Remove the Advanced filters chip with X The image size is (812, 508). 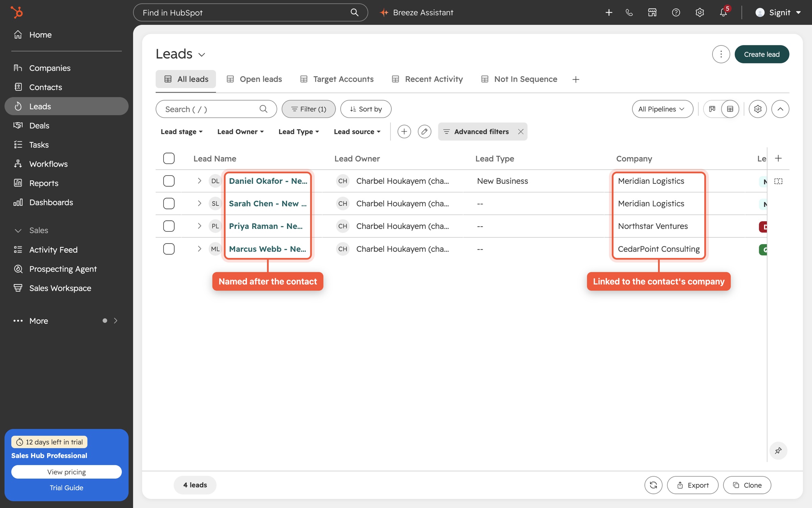click(x=521, y=131)
